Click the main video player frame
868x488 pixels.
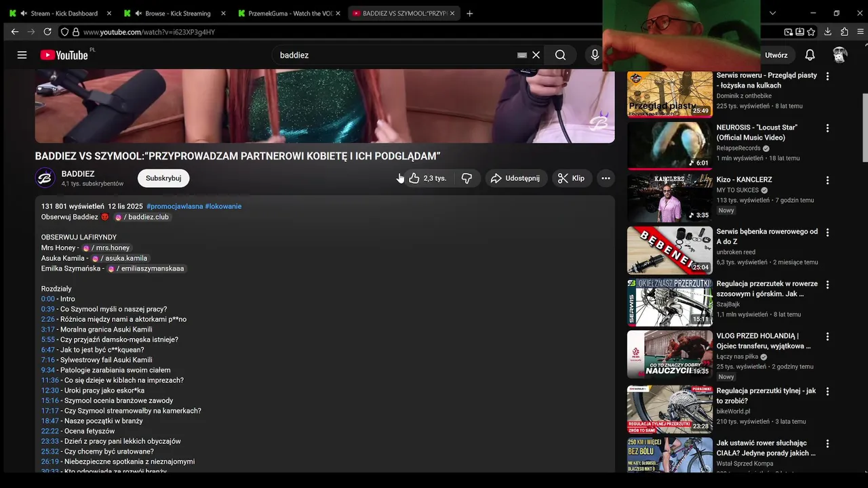point(325,106)
